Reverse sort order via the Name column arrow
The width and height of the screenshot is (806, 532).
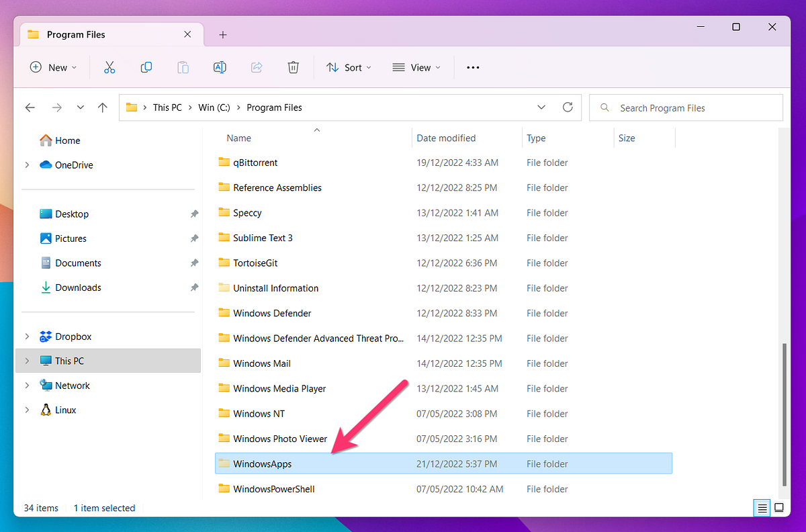pos(316,130)
